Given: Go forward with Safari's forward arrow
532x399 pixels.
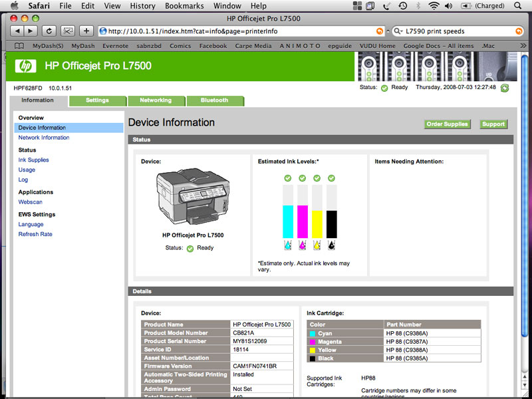Looking at the screenshot, I should tap(31, 31).
